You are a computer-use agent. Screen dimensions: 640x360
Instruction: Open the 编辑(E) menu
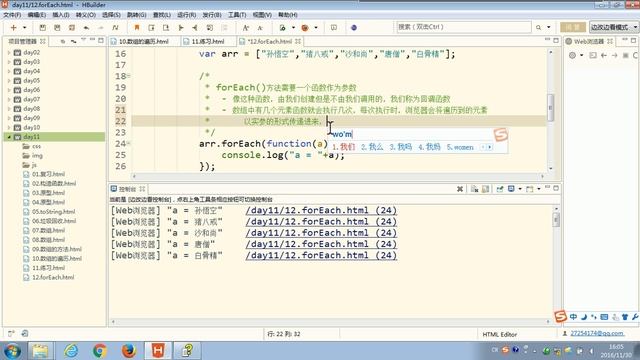point(37,15)
